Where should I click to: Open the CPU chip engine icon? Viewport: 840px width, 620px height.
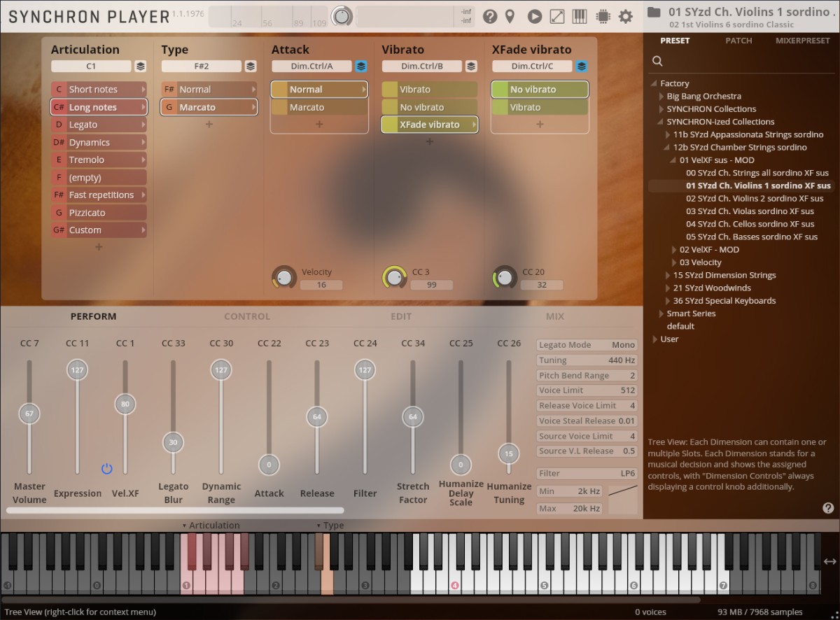point(602,16)
